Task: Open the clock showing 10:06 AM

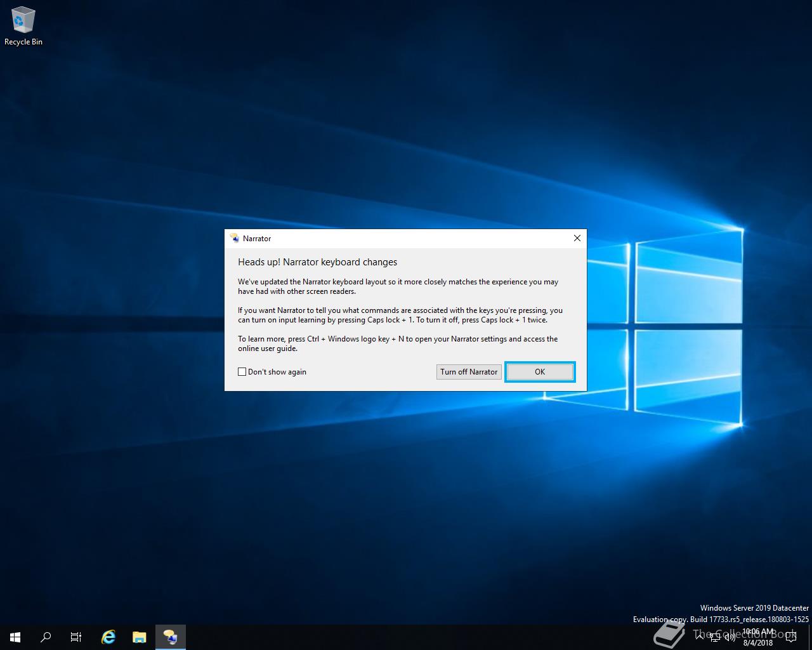Action: point(758,637)
